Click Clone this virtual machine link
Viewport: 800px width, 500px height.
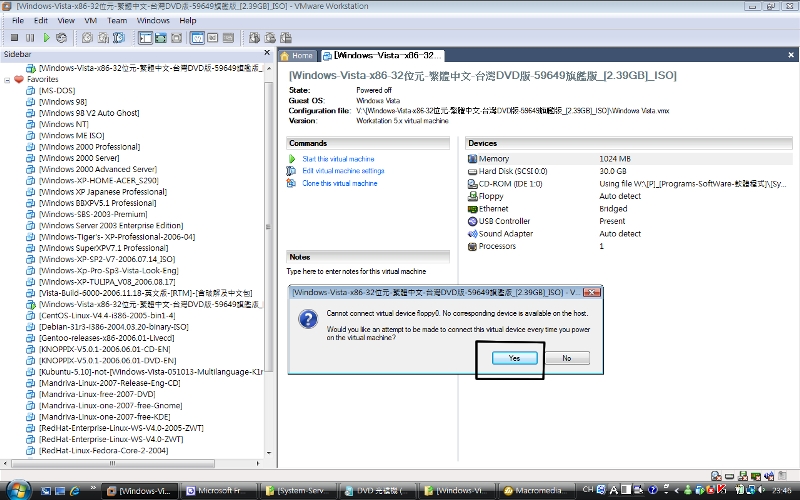pos(340,183)
